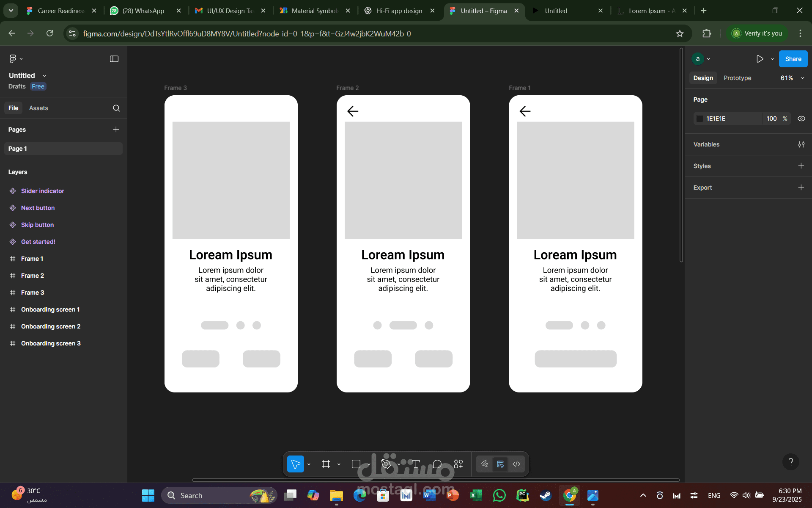Toggle the left sidebar panel collapse
This screenshot has height=508, width=812.
[x=114, y=59]
